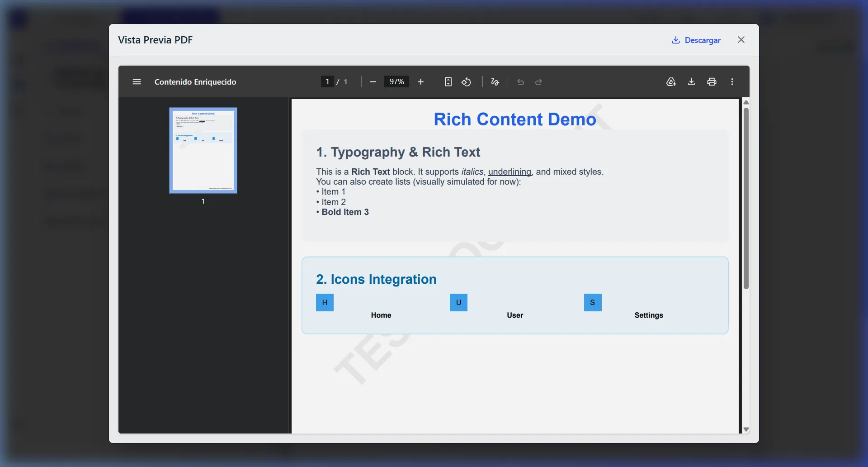
Task: Click the vertical scrollbar thumb
Action: [x=746, y=198]
